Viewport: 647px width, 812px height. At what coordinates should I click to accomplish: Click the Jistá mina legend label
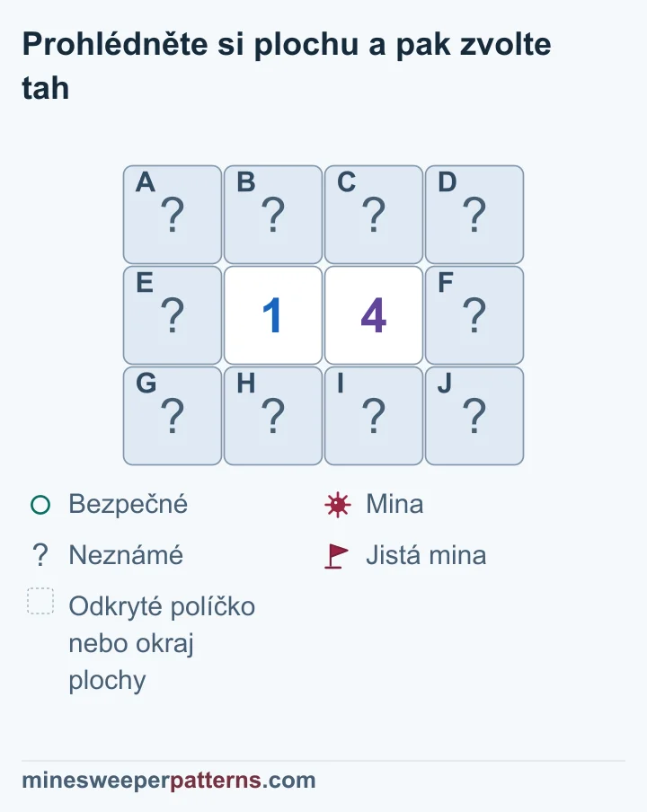426,555
